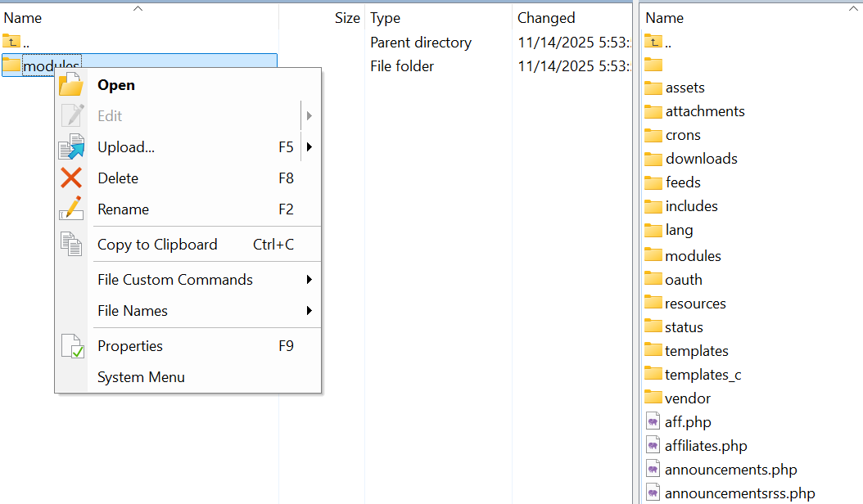The image size is (863, 504).
Task: Click the aff.php file icon
Action: (653, 422)
